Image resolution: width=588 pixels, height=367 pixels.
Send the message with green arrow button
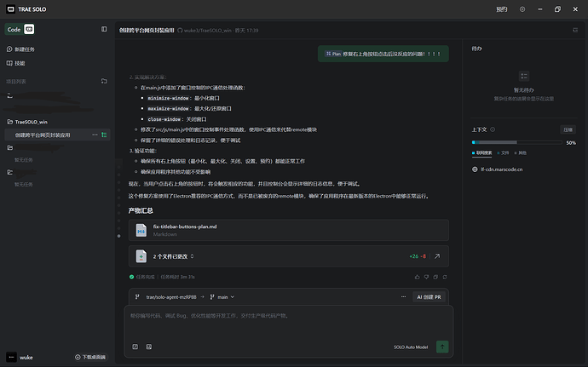(442, 347)
